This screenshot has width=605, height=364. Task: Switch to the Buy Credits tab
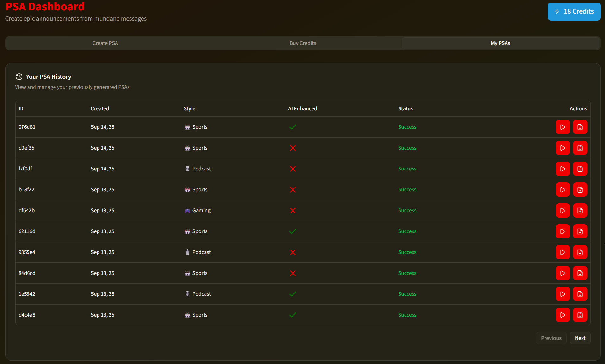point(303,43)
